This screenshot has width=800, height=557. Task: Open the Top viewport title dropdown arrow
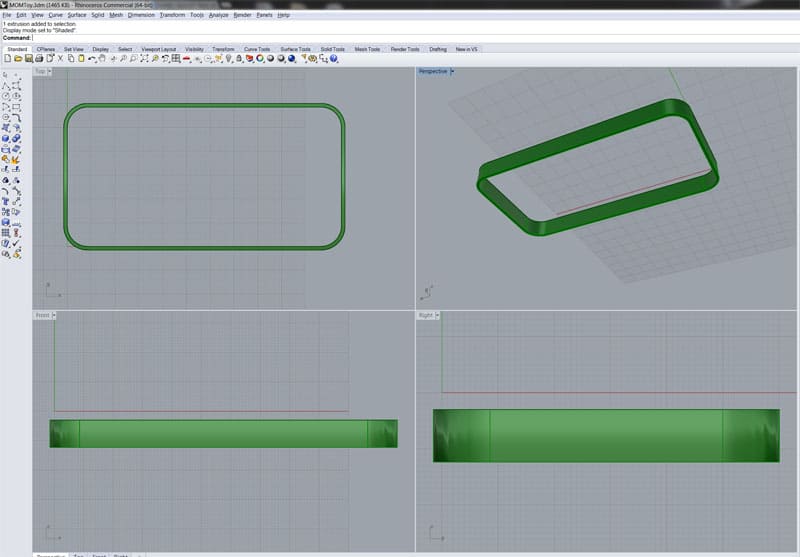[x=49, y=71]
